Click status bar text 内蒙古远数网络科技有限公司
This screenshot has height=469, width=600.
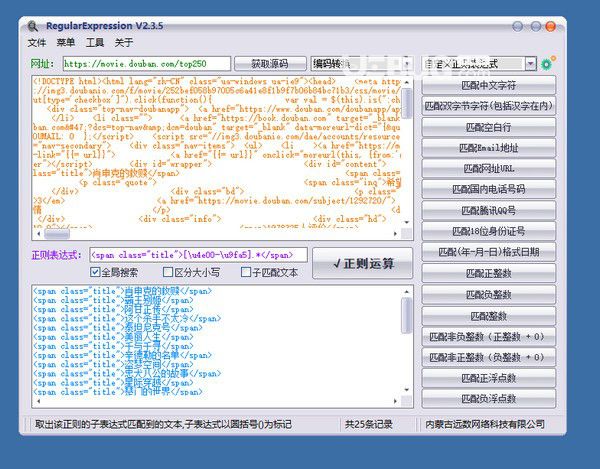(x=485, y=424)
